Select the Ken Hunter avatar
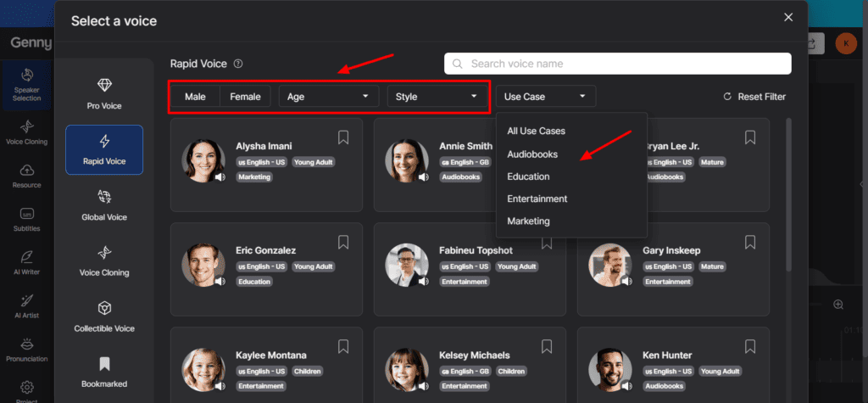Image resolution: width=868 pixels, height=403 pixels. click(610, 370)
